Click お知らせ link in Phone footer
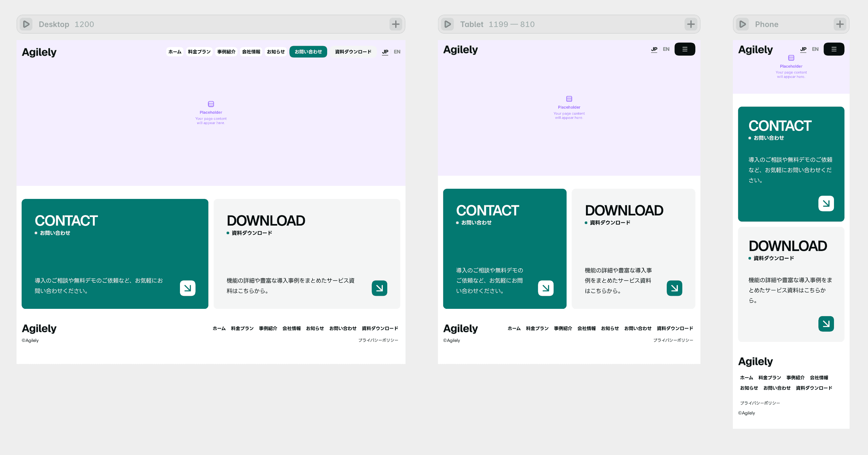This screenshot has width=868, height=455. tap(749, 388)
